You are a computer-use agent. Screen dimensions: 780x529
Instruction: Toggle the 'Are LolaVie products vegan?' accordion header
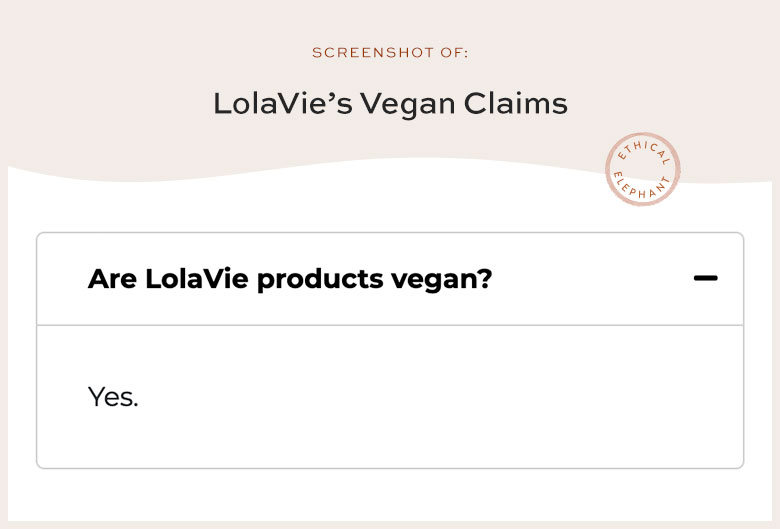click(390, 279)
